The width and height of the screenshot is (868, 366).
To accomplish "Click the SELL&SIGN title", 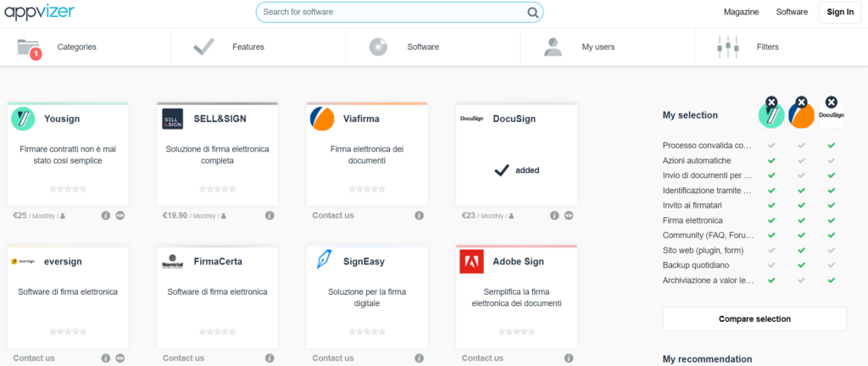I will pos(220,119).
